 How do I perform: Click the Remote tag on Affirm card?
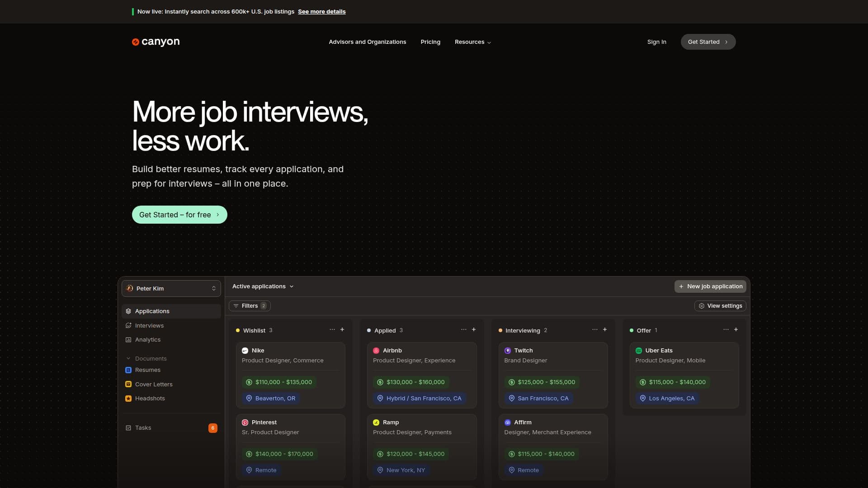coord(524,470)
